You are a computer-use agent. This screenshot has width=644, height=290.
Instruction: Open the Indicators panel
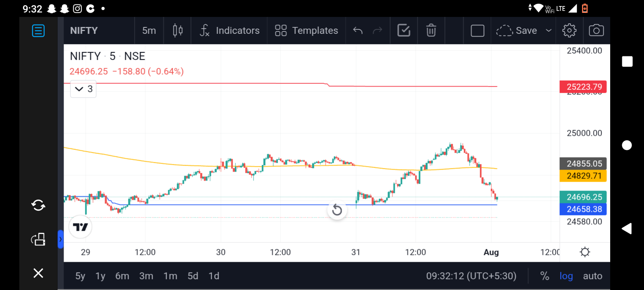tap(230, 31)
